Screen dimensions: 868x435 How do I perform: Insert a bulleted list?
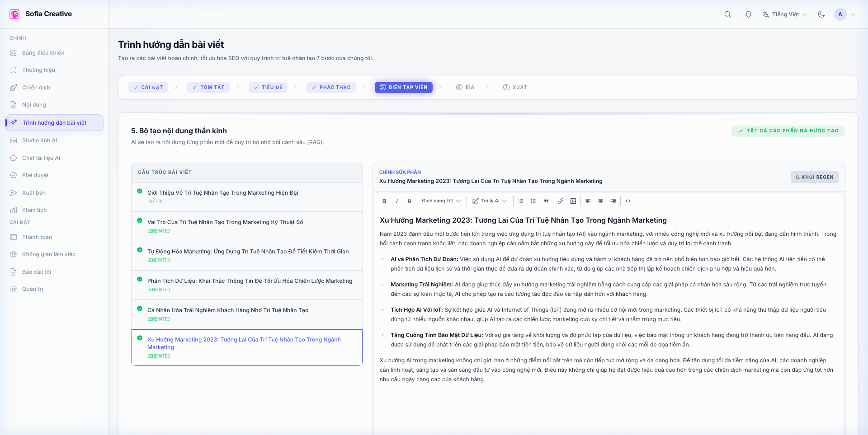click(x=520, y=201)
